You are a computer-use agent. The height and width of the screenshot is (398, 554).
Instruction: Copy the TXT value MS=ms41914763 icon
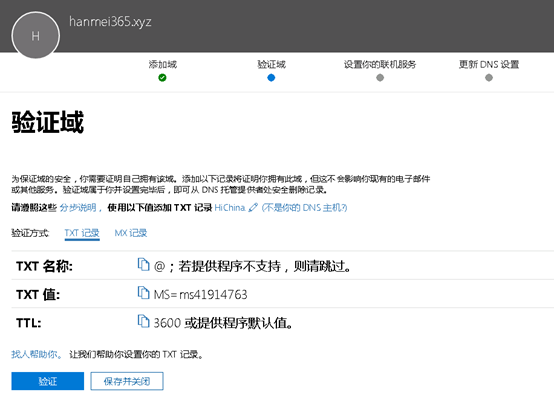143,293
